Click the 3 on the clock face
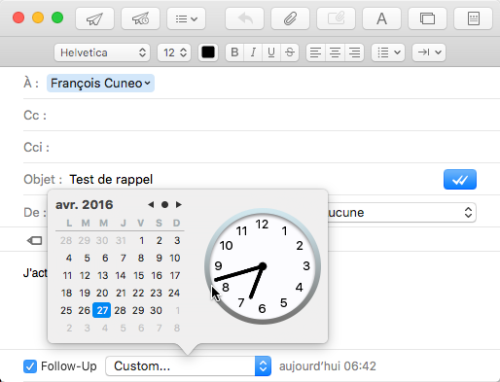The image size is (500, 382). pyautogui.click(x=306, y=266)
